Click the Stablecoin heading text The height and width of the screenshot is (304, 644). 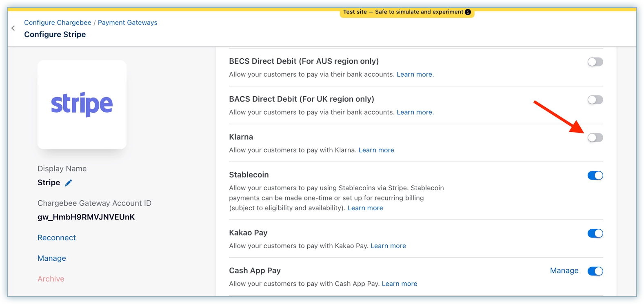click(249, 175)
